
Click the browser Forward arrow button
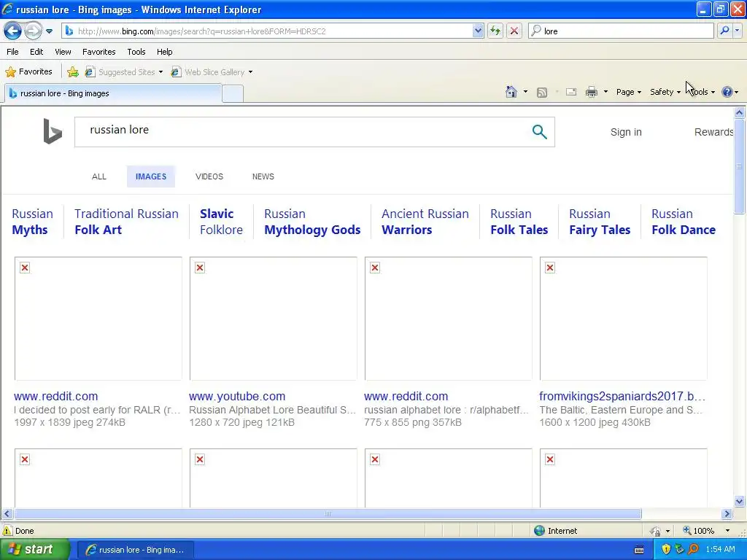point(32,31)
